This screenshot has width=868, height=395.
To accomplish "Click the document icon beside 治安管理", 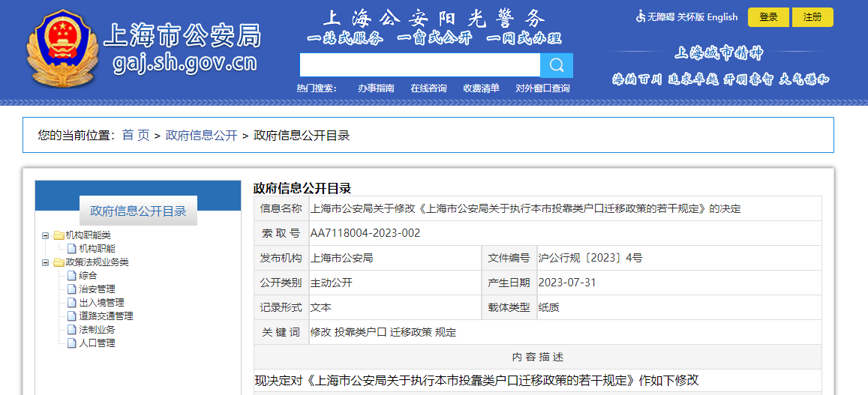I will click(72, 289).
